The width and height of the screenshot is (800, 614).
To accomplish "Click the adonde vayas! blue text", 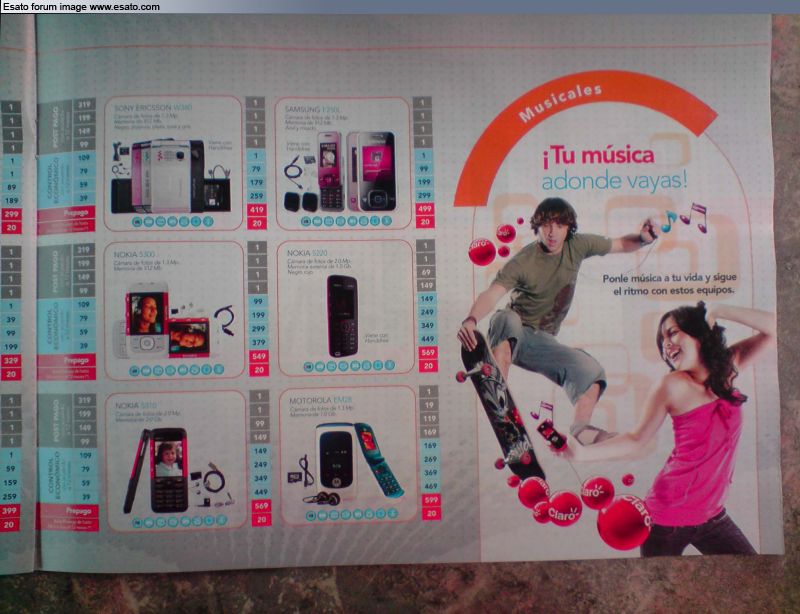I will click(x=614, y=181).
